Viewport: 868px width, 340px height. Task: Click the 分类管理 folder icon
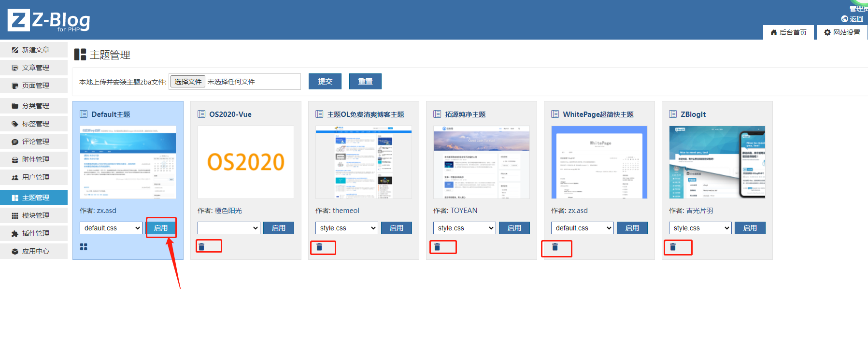pos(15,106)
